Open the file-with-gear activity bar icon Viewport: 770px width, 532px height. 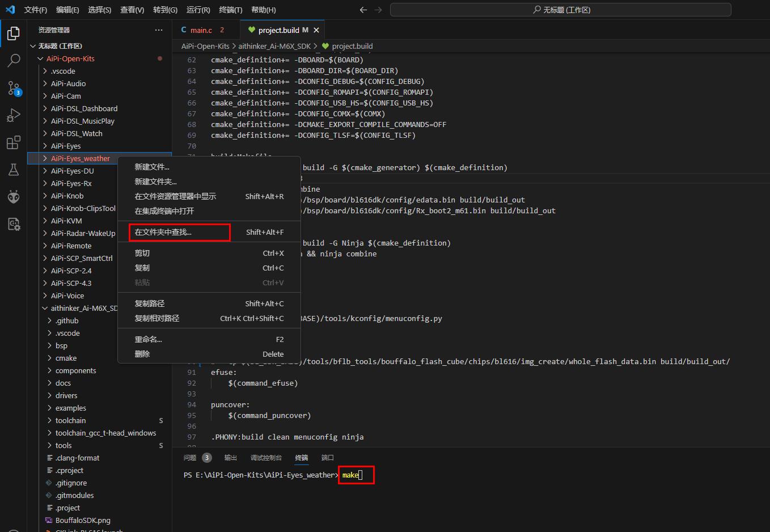(14, 224)
